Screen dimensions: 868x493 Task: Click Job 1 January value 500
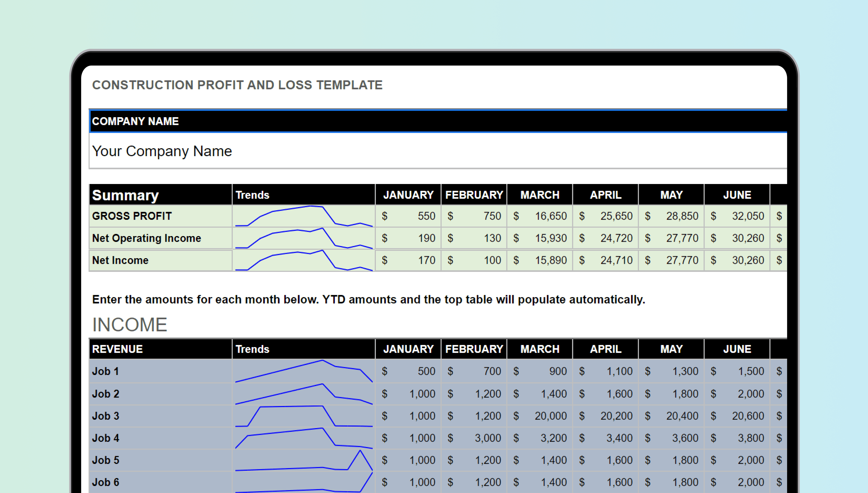[408, 371]
